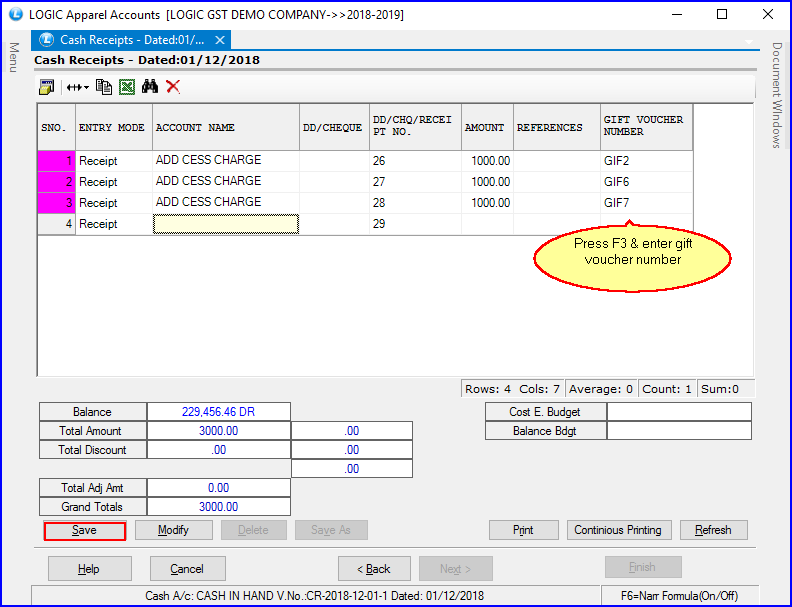Image resolution: width=792 pixels, height=607 pixels.
Task: Click the Continious Printing button
Action: (x=619, y=530)
